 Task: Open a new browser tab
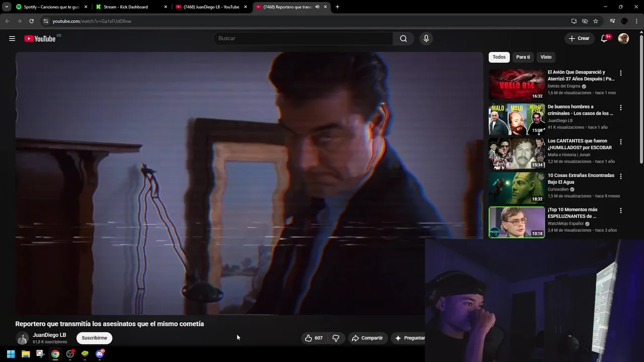pos(337,7)
